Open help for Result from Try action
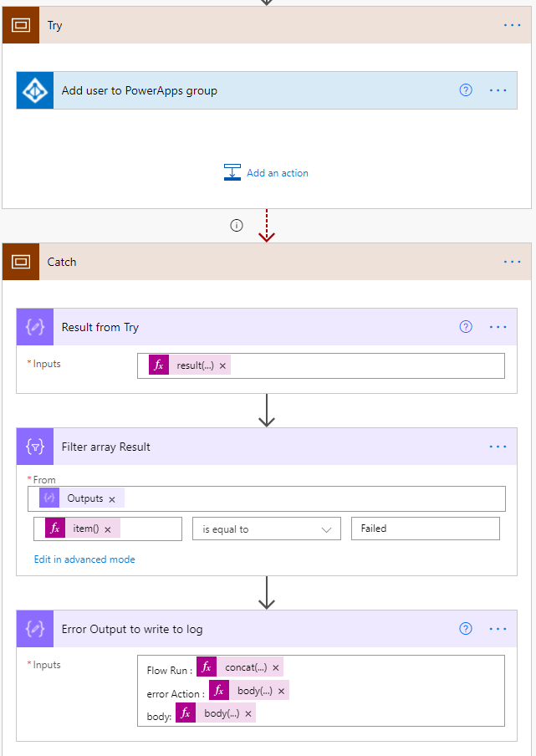 click(467, 327)
